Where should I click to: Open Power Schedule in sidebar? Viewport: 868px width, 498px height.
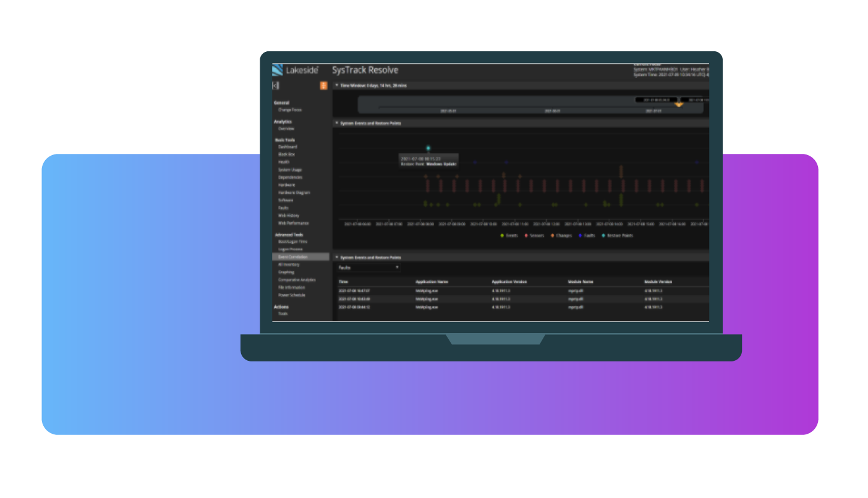(292, 295)
